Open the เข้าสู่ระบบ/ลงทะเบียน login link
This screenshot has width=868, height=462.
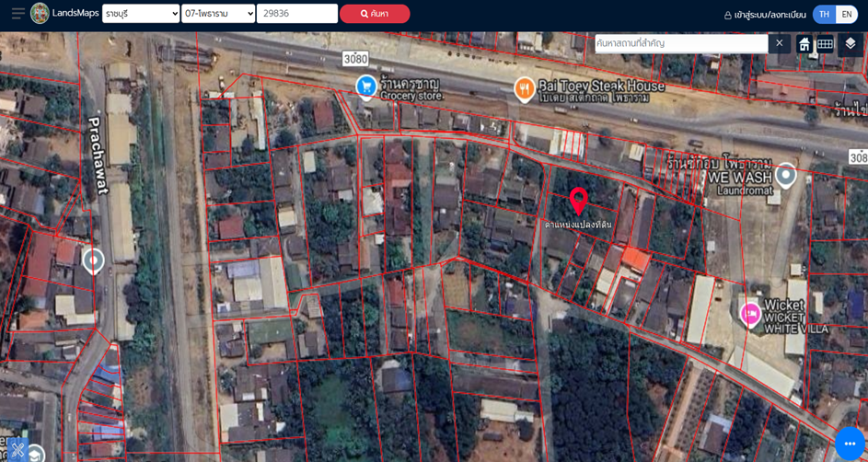pos(765,15)
